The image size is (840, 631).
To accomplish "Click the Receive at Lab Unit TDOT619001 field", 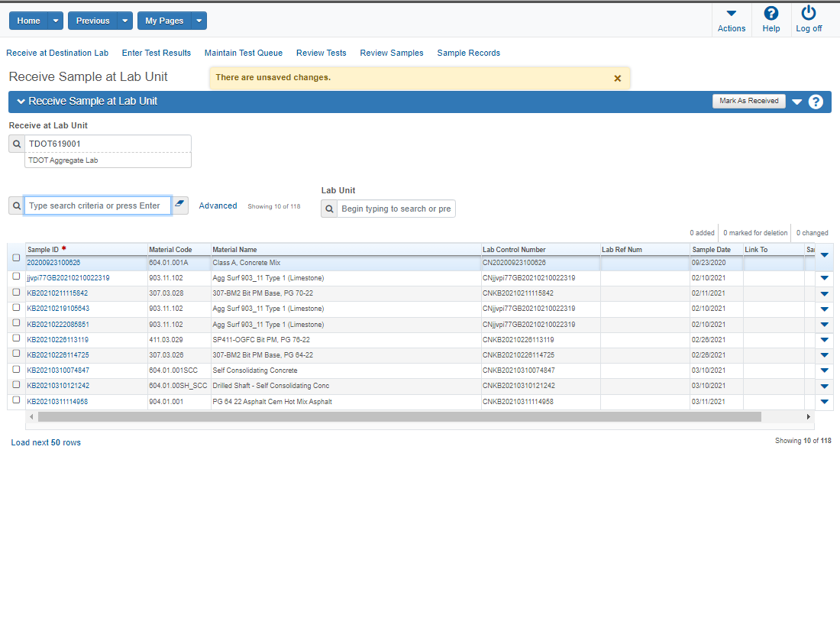I will point(108,144).
